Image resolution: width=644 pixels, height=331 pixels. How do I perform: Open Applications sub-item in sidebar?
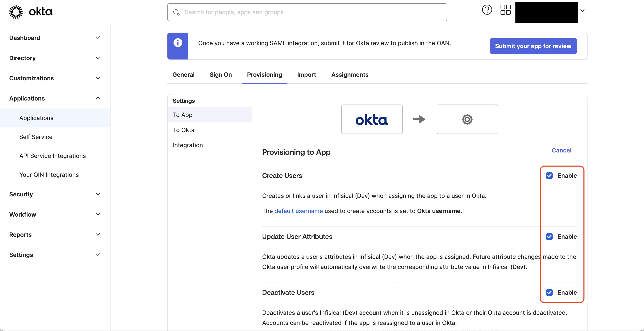(55, 118)
